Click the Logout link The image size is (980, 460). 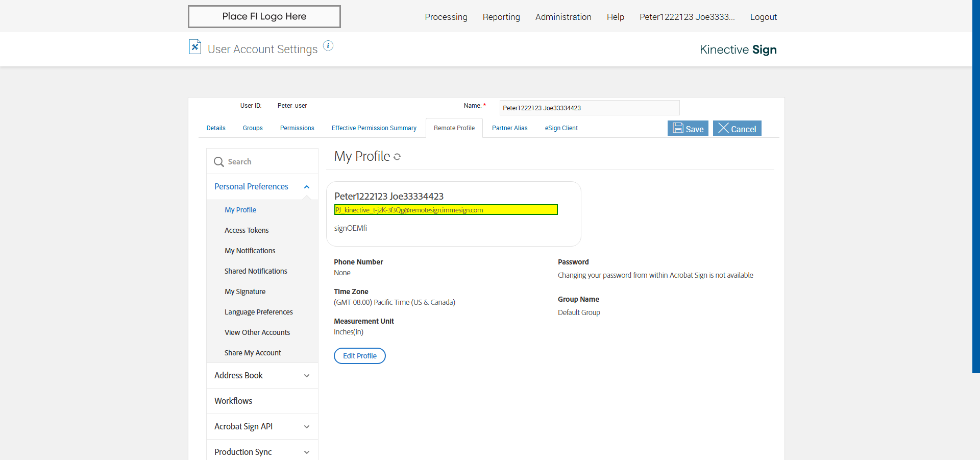[x=763, y=17]
